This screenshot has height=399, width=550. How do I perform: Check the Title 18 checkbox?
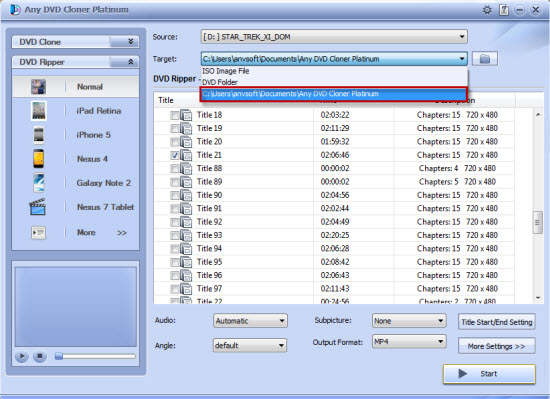tap(174, 115)
